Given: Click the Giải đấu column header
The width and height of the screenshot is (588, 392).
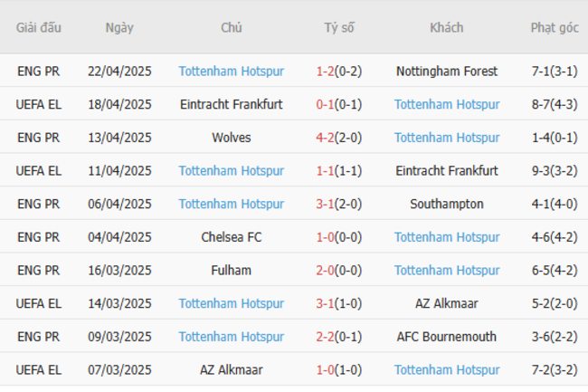Looking at the screenshot, I should click(x=39, y=27).
